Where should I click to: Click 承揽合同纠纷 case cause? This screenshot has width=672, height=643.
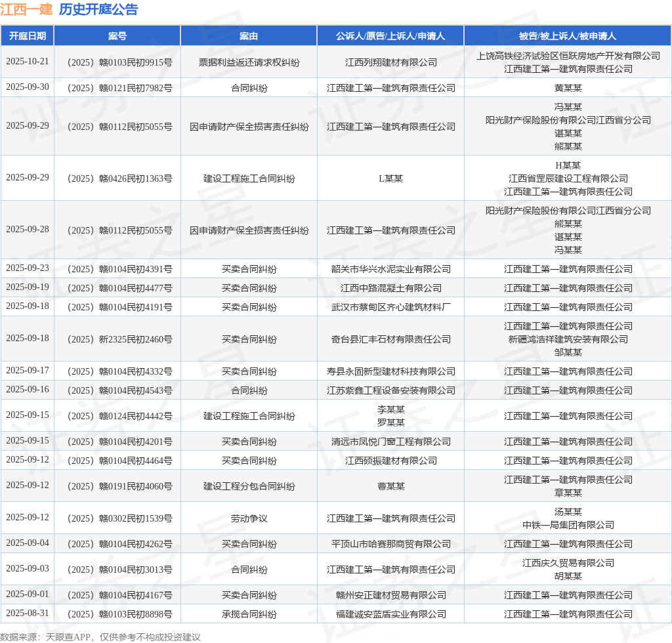tap(249, 614)
